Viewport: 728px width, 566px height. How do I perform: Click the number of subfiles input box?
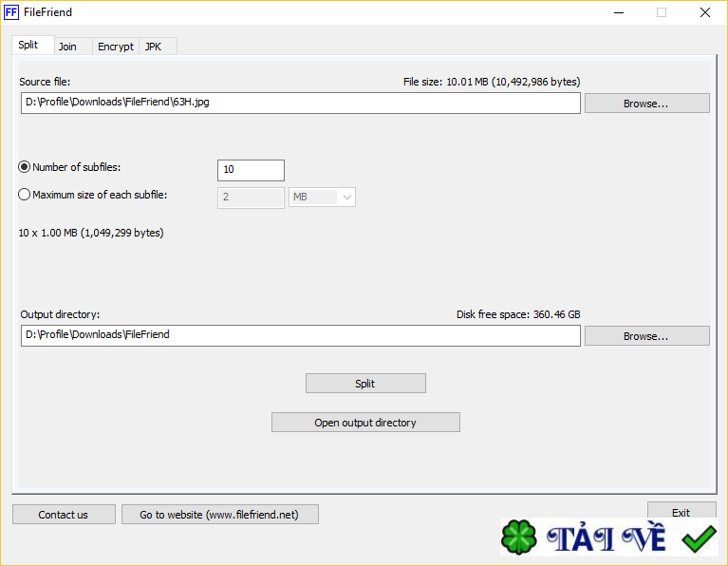251,170
